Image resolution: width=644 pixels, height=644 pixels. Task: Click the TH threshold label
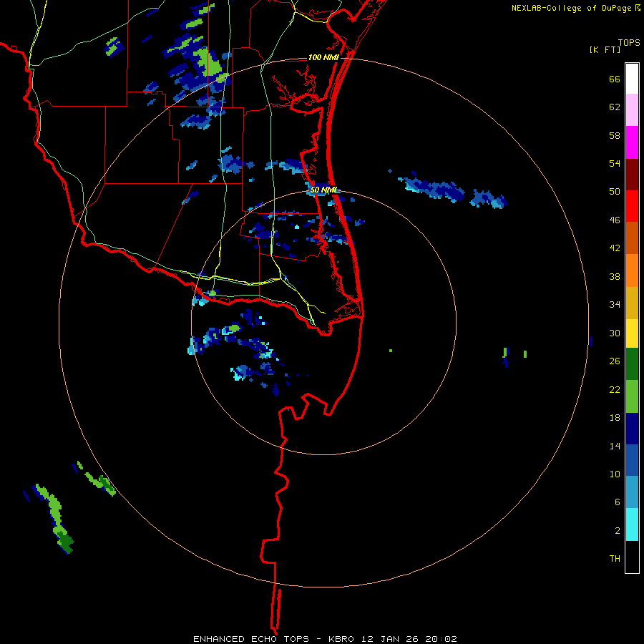click(615, 559)
